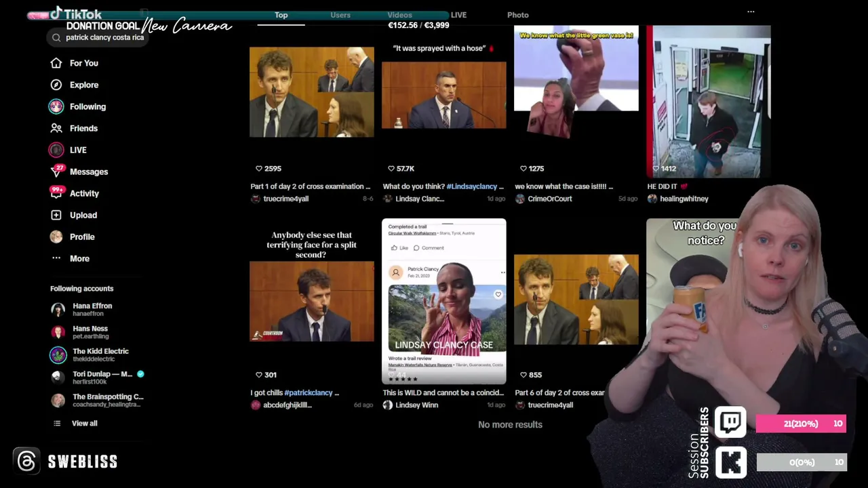868x488 pixels.
Task: Click caption 'HE DID IT'
Action: (x=663, y=186)
